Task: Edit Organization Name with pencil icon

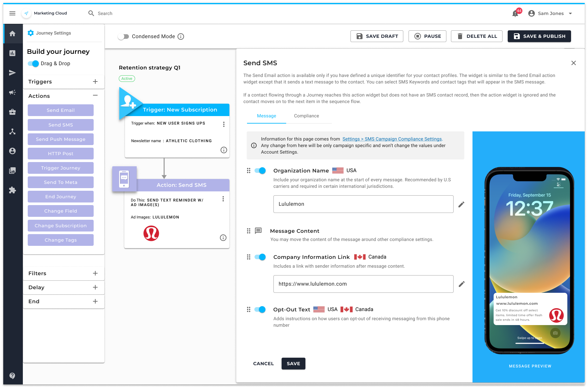Action: click(x=461, y=204)
